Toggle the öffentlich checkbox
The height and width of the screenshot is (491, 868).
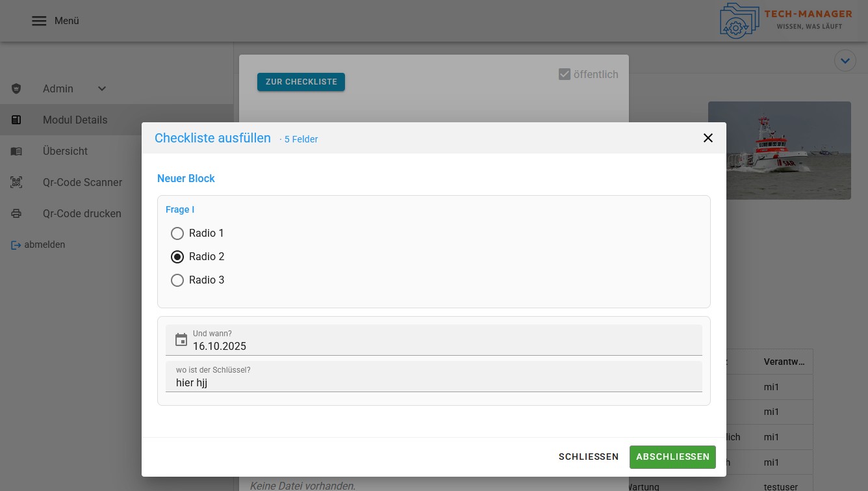click(x=565, y=74)
